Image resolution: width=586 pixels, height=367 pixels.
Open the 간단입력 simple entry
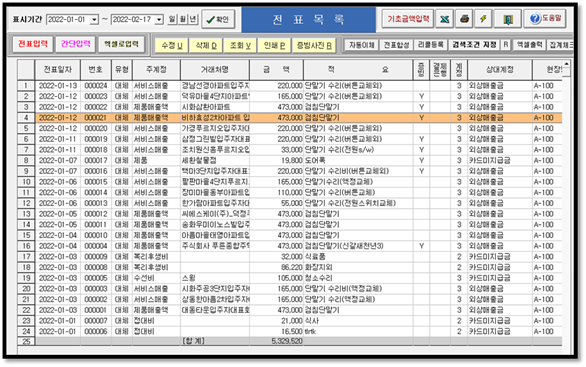pyautogui.click(x=75, y=44)
